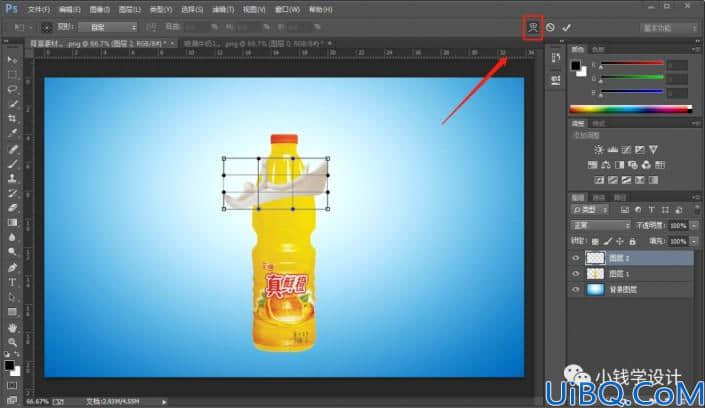This screenshot has width=705, height=408.
Task: Open the Layers panel flyout menu
Action: (696, 197)
